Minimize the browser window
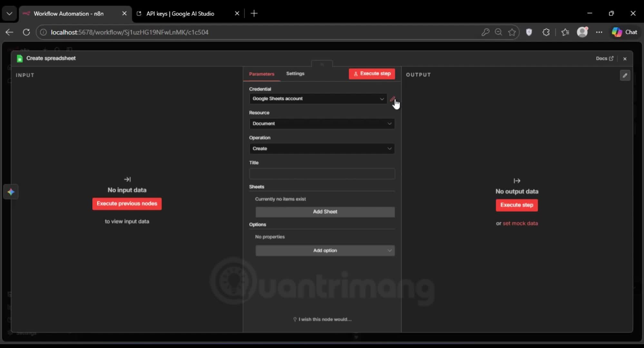Screen dimensions: 644x348 point(590,13)
